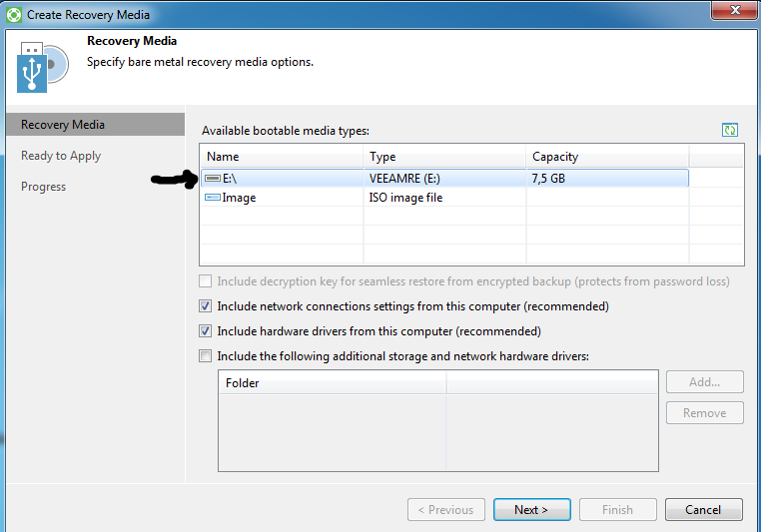Click the Add... button
The width and height of the screenshot is (761, 532).
coord(705,382)
